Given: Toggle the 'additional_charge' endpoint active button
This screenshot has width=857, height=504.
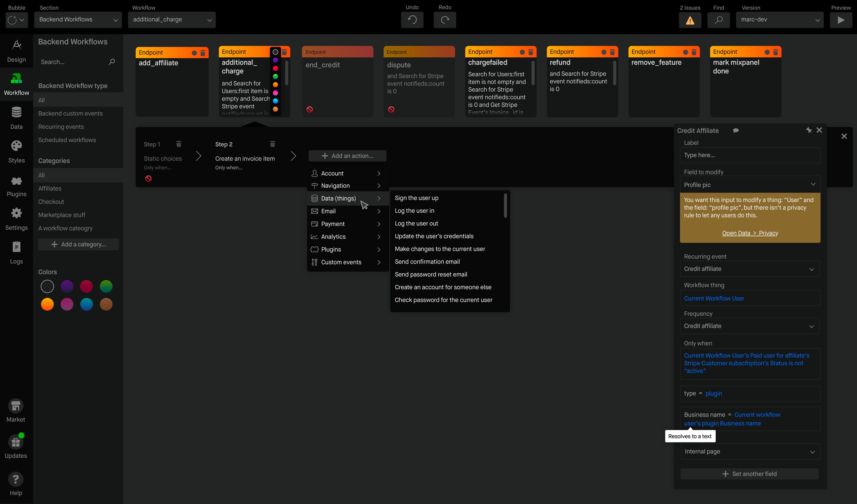Looking at the screenshot, I should point(275,52).
